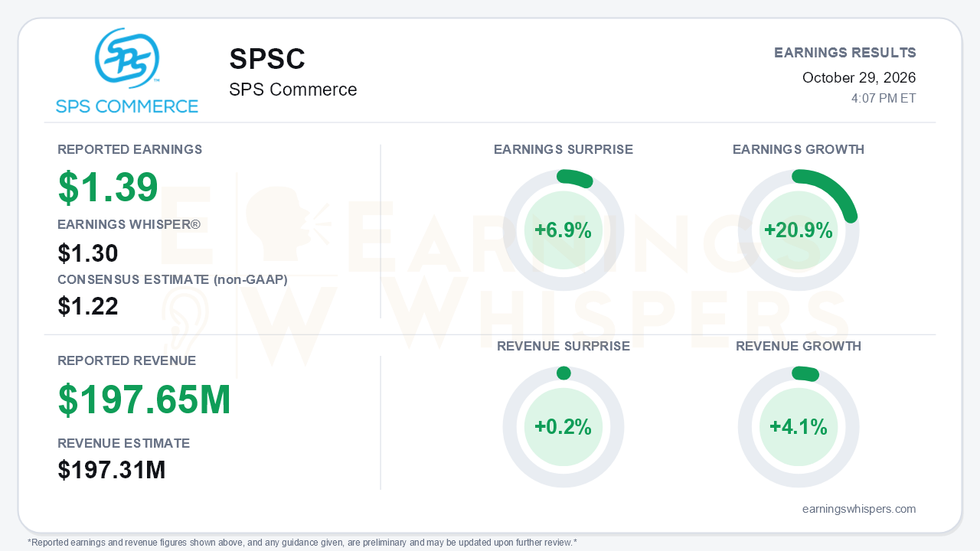980x551 pixels.
Task: Click the +20.9% earnings growth gauge
Action: tap(799, 230)
